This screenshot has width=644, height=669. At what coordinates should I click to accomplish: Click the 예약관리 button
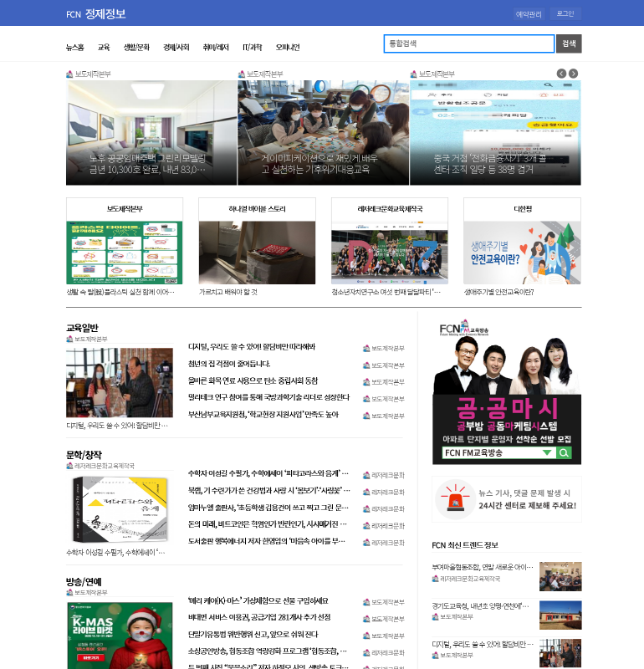click(529, 14)
